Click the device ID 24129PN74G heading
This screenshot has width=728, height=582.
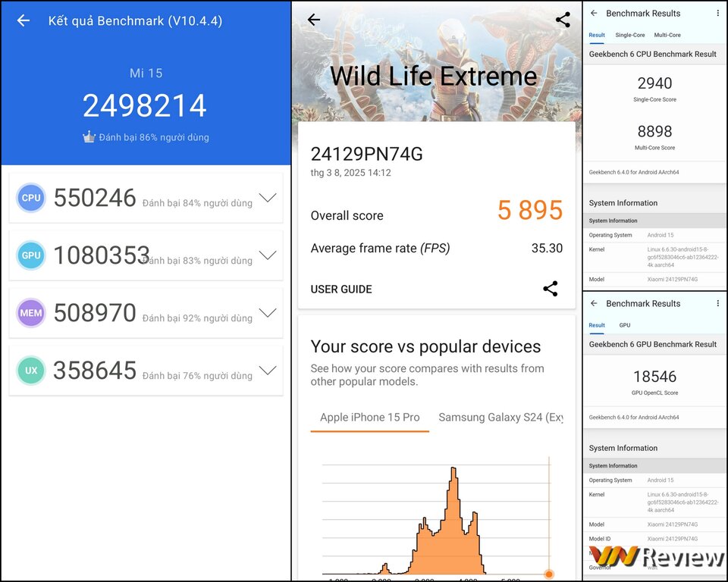tap(367, 154)
